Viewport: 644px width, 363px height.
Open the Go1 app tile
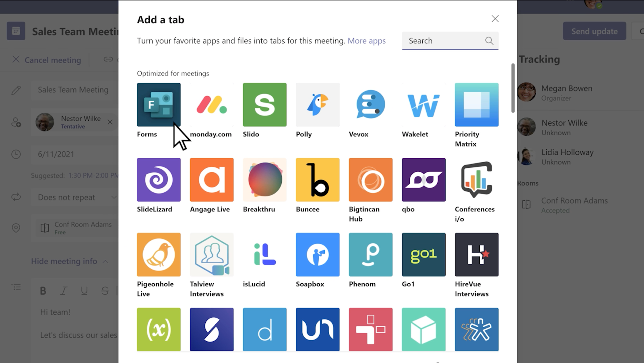tap(424, 254)
